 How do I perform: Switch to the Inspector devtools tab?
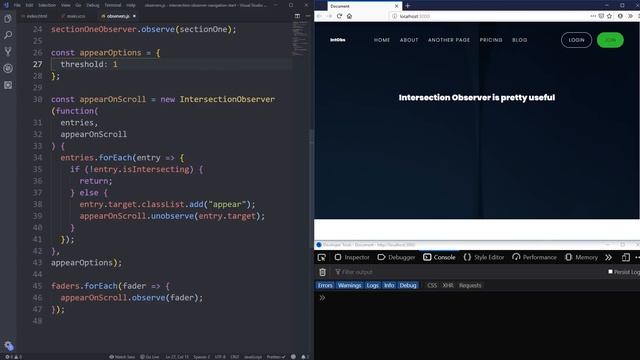point(352,257)
